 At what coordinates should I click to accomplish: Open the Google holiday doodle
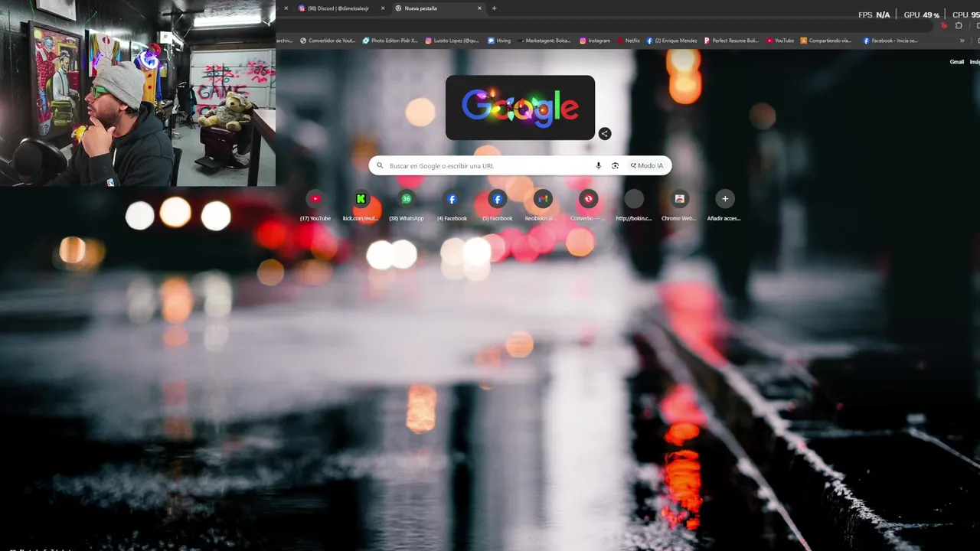pyautogui.click(x=520, y=108)
